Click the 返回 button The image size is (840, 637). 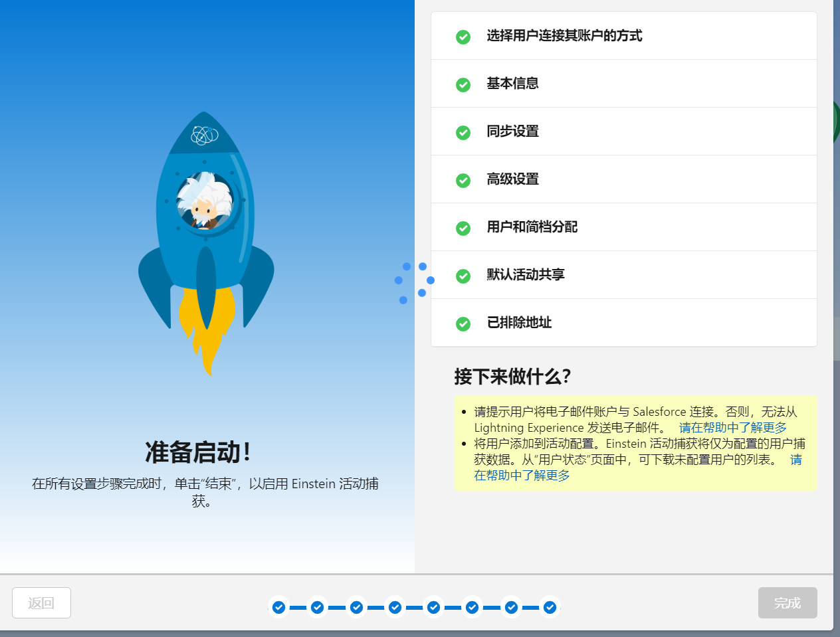41,602
